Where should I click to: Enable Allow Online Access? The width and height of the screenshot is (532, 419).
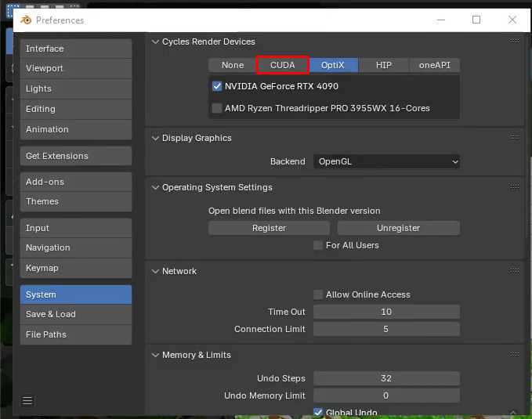318,294
